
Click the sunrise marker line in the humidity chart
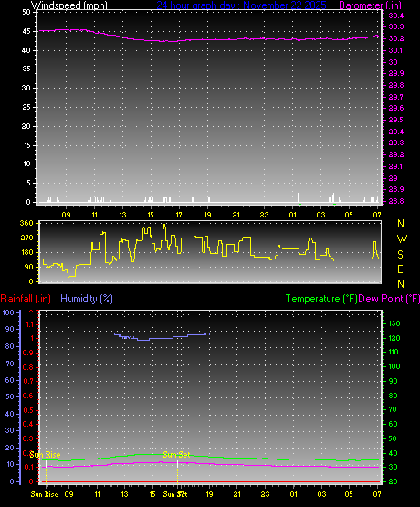coord(47,472)
